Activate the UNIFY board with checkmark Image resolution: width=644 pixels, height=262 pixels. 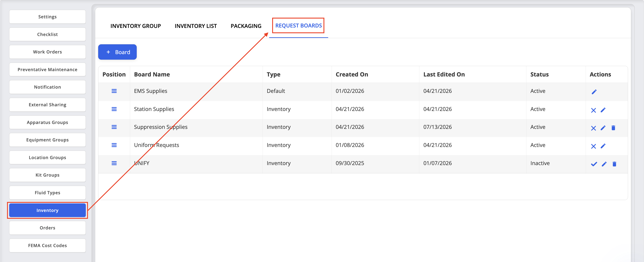594,164
